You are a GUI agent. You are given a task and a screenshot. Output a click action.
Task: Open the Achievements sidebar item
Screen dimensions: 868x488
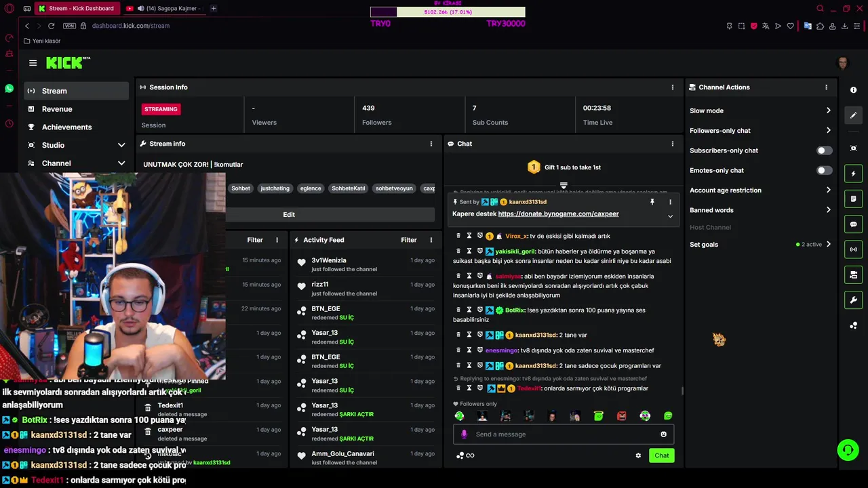click(76, 127)
